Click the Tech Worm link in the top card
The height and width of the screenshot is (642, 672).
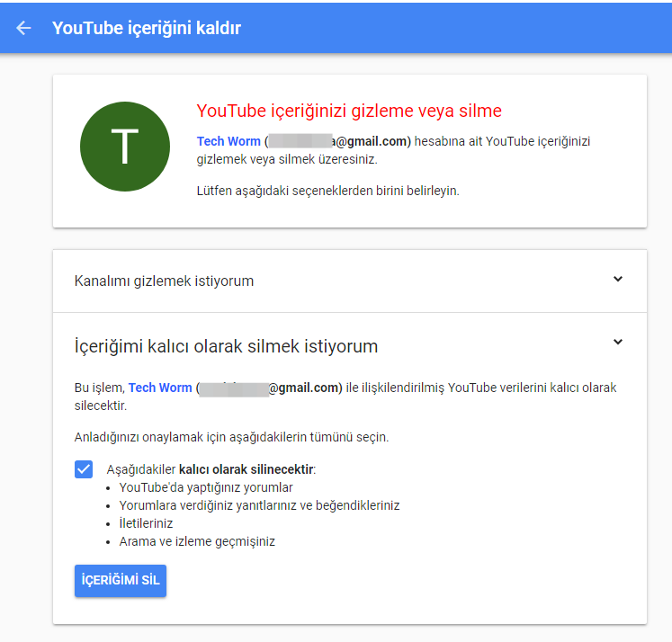(x=228, y=141)
